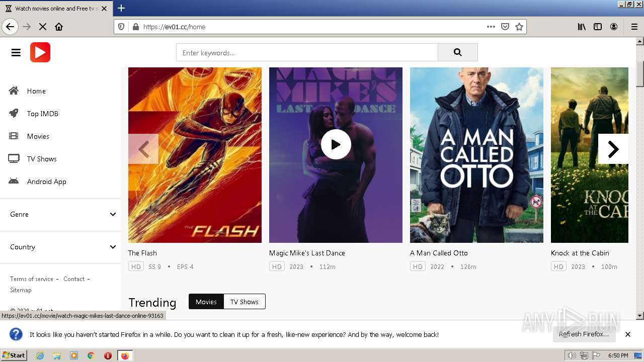The height and width of the screenshot is (362, 644).
Task: Open Firefox account icon
Action: 614,27
